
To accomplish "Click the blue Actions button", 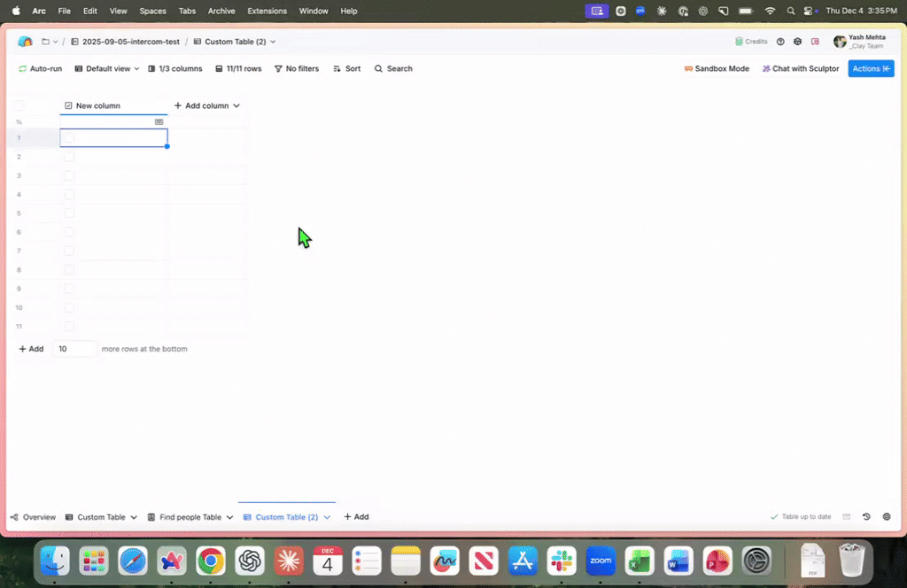I will click(871, 69).
